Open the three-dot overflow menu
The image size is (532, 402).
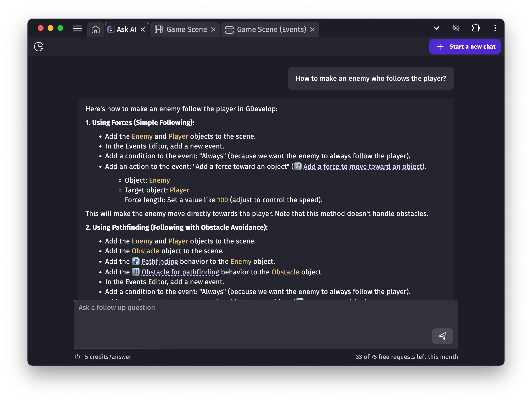(x=495, y=28)
